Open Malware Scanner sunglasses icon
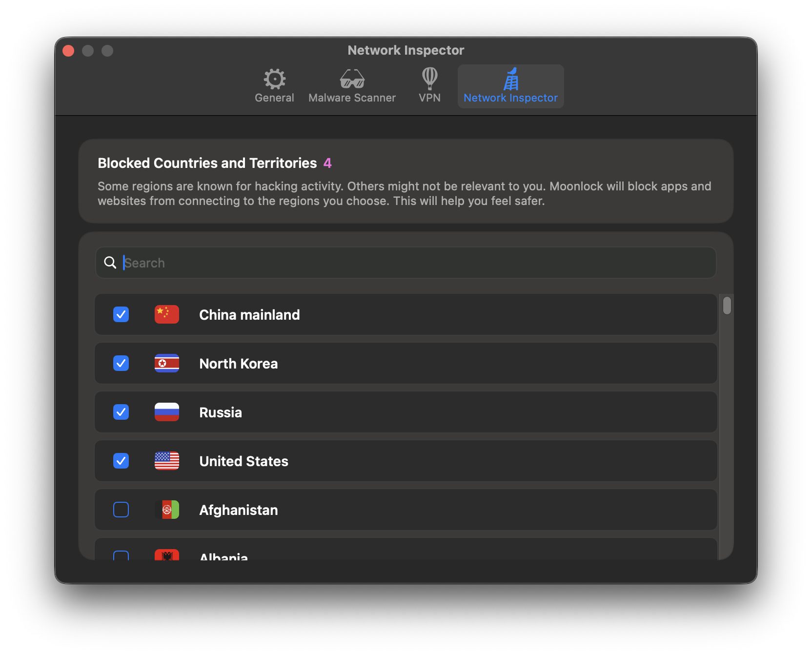The width and height of the screenshot is (812, 656). point(352,79)
